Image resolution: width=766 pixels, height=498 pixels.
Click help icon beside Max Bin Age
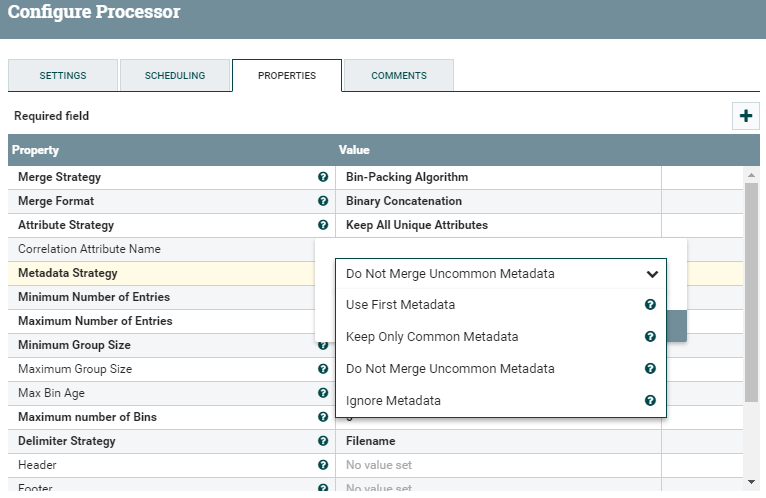[x=323, y=393]
